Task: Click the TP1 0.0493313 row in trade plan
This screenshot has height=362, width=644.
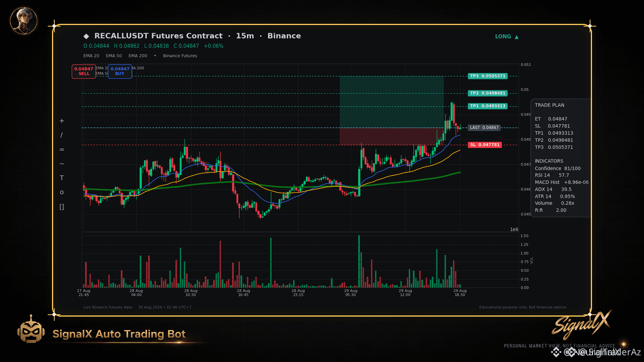Action: click(x=554, y=133)
